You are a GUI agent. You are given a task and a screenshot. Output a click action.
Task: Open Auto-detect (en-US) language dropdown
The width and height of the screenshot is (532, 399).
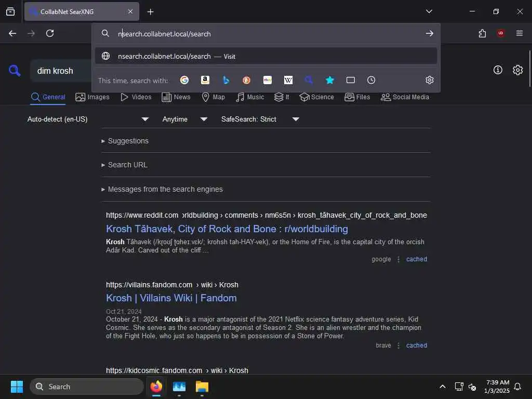pyautogui.click(x=88, y=119)
